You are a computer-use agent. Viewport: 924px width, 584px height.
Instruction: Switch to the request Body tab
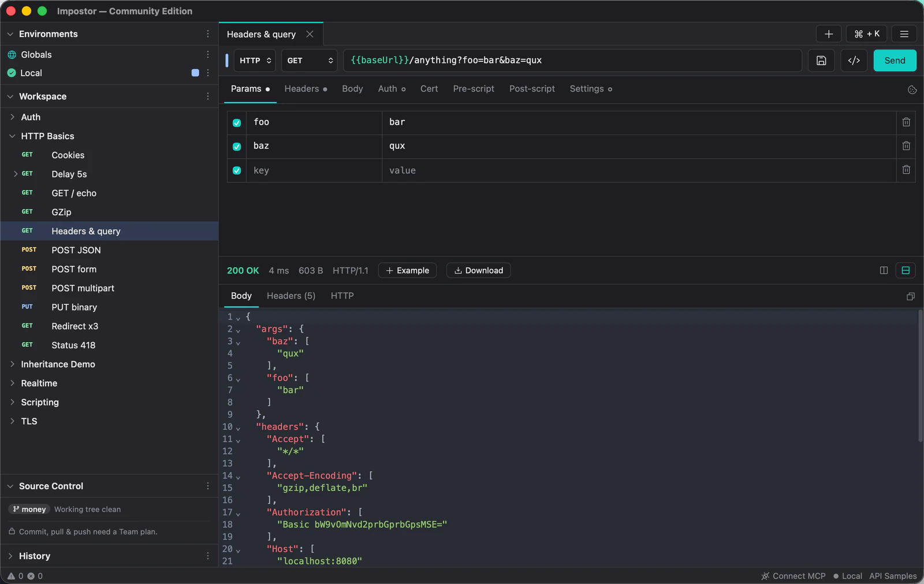[352, 89]
